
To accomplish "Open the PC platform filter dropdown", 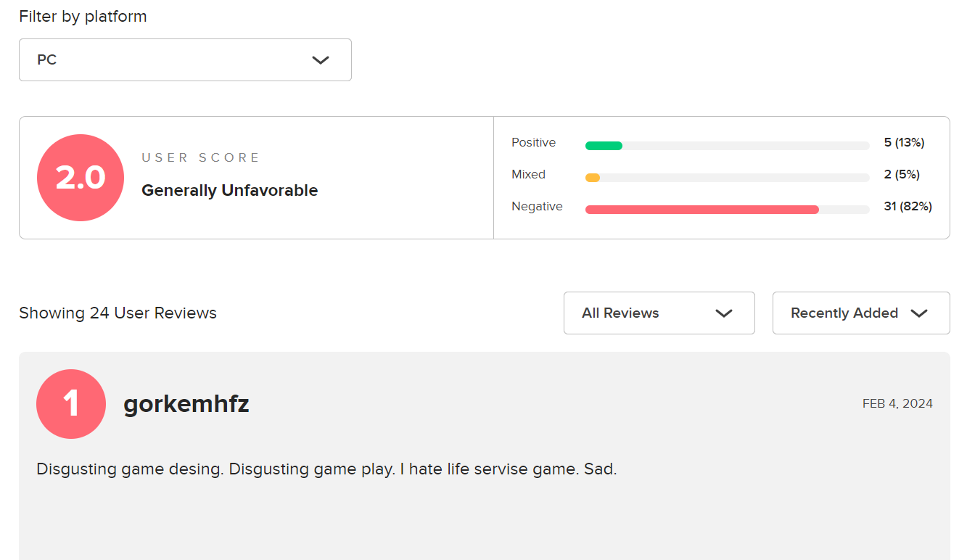I will tap(185, 60).
